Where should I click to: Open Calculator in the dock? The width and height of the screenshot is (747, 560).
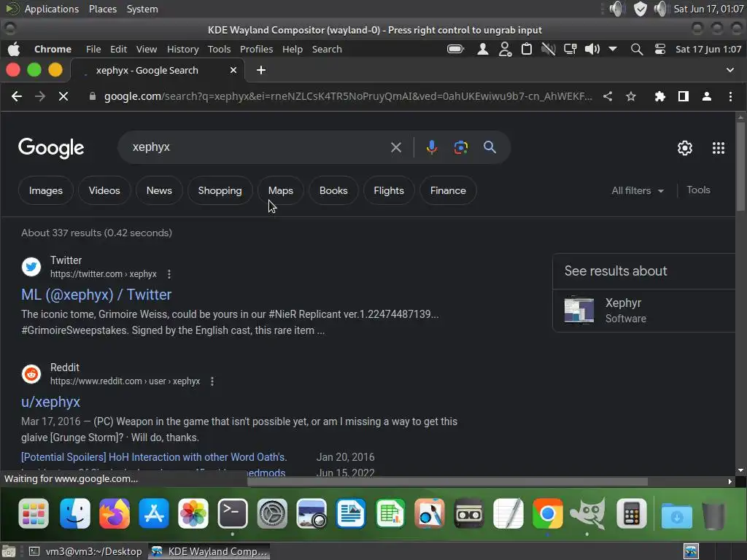[x=631, y=514]
